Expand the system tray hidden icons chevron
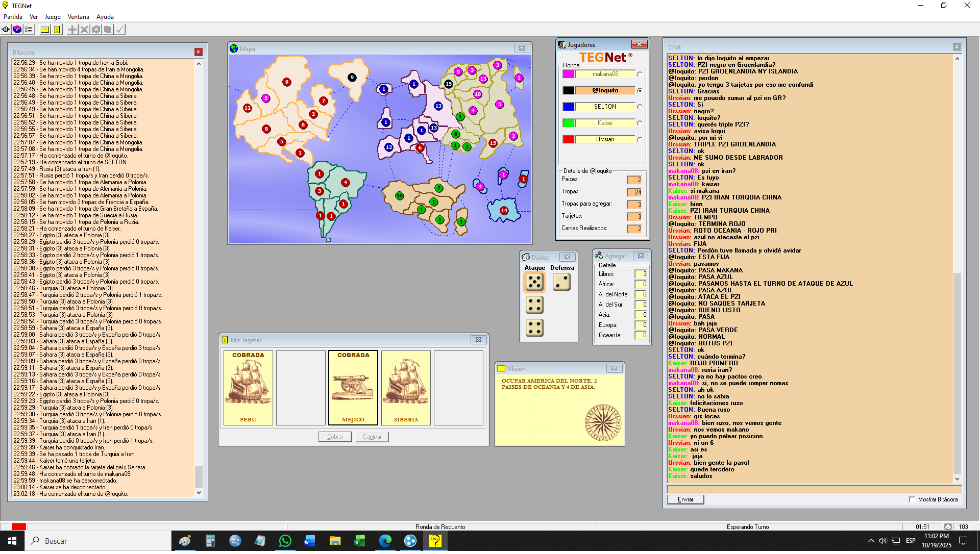Viewport: 980px width, 554px height. 871,541
